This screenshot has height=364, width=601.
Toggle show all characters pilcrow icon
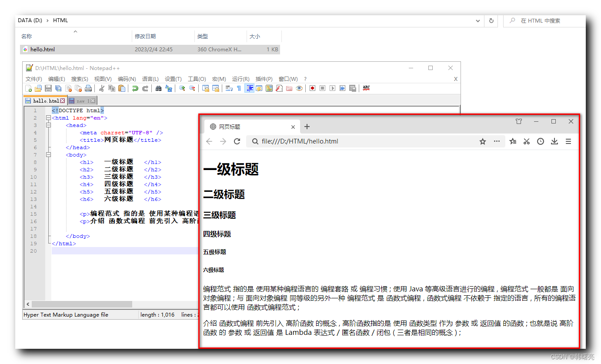[x=239, y=88]
